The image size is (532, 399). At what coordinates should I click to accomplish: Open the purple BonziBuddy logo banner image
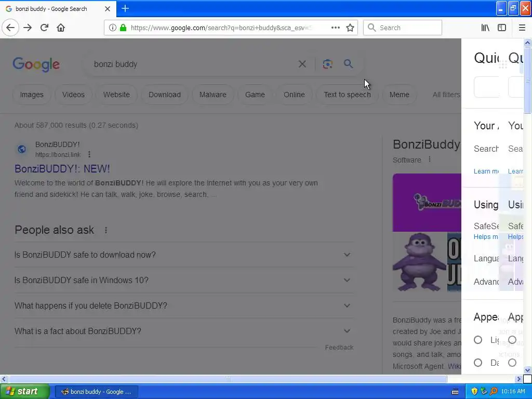[x=427, y=203]
